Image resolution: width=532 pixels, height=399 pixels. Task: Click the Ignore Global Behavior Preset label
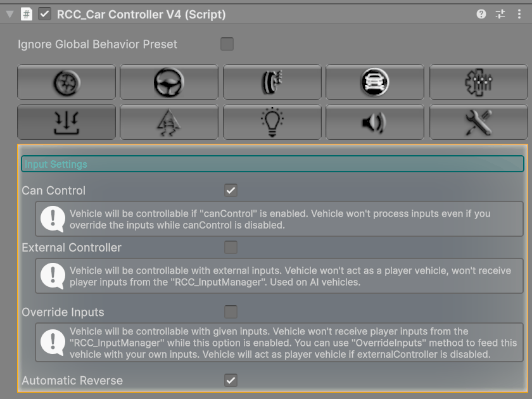[x=98, y=44]
